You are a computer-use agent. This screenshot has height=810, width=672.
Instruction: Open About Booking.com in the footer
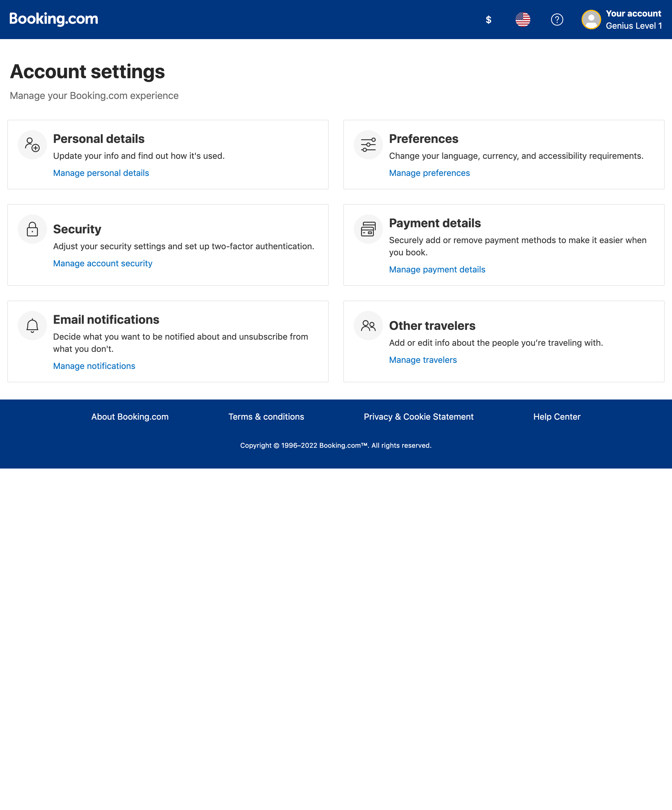pyautogui.click(x=129, y=417)
